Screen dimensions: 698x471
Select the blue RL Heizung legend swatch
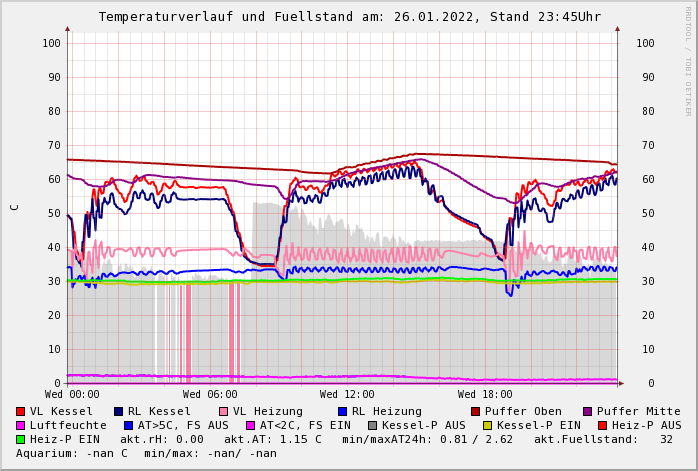click(x=342, y=411)
